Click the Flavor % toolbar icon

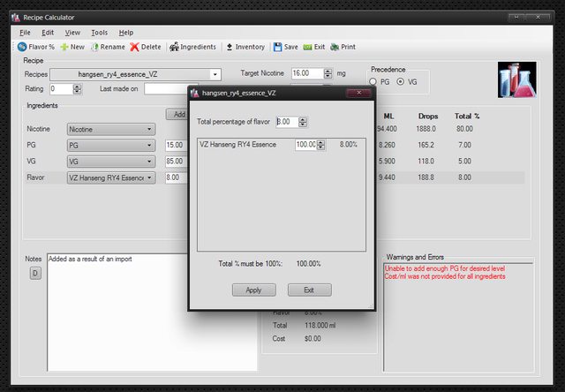[x=23, y=47]
